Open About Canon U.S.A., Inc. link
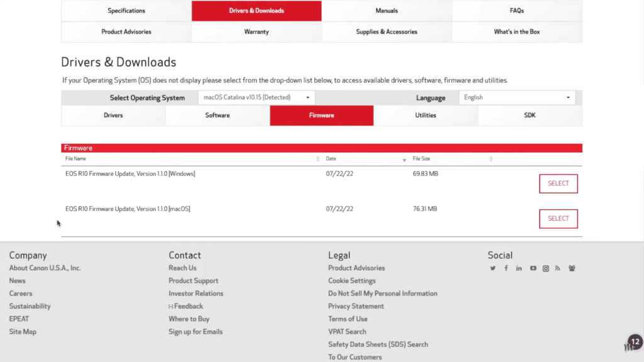This screenshot has width=644, height=362. tap(45, 268)
